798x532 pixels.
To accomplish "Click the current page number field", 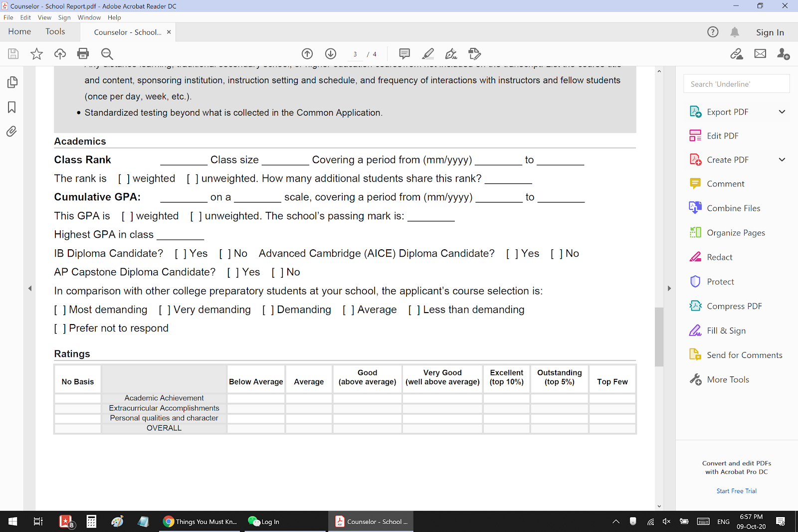I will [x=355, y=54].
